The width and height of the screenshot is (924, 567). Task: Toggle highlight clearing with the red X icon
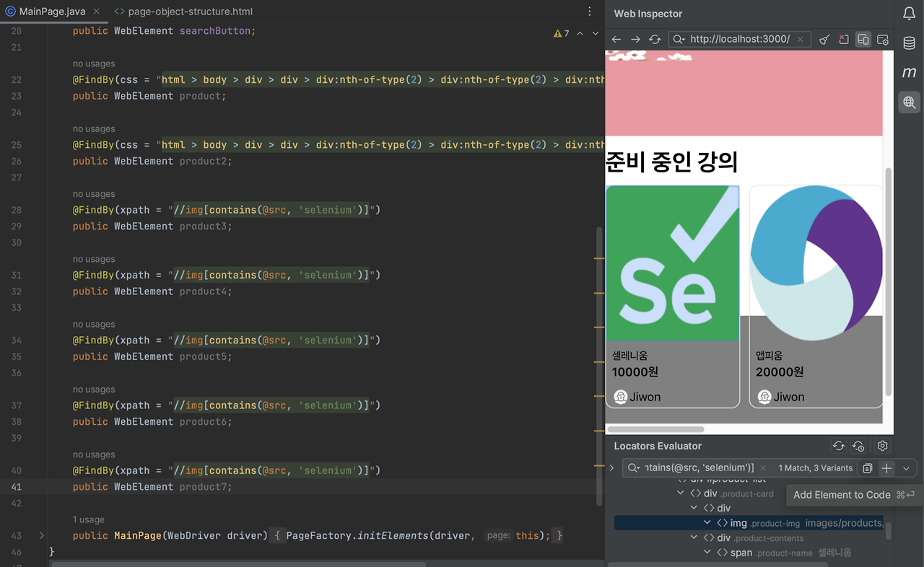pos(844,39)
